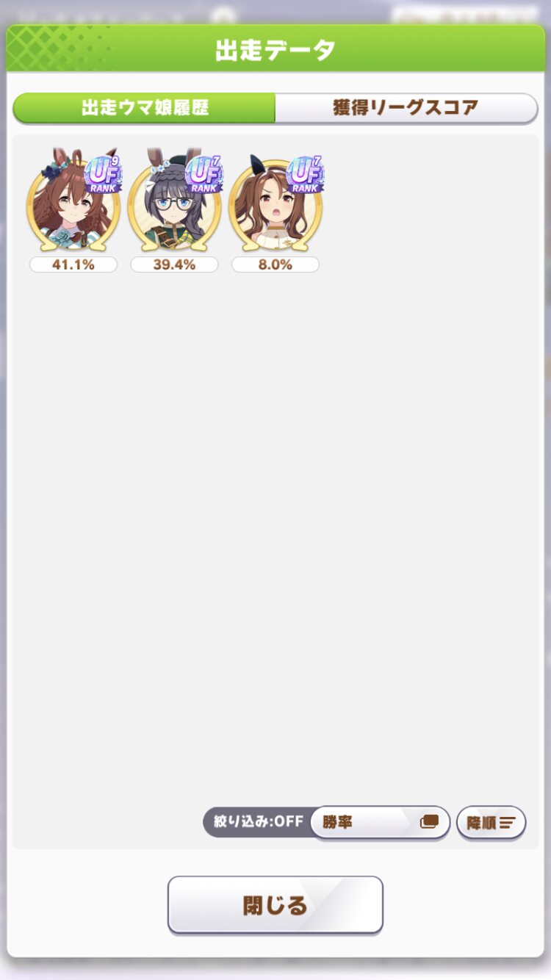Open the 獲得リーグスコア tab
This screenshot has width=551, height=980.
pos(406,108)
